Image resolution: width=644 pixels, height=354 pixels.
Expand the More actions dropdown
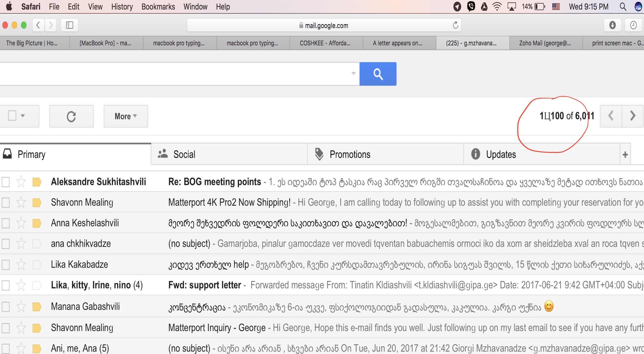(x=126, y=116)
